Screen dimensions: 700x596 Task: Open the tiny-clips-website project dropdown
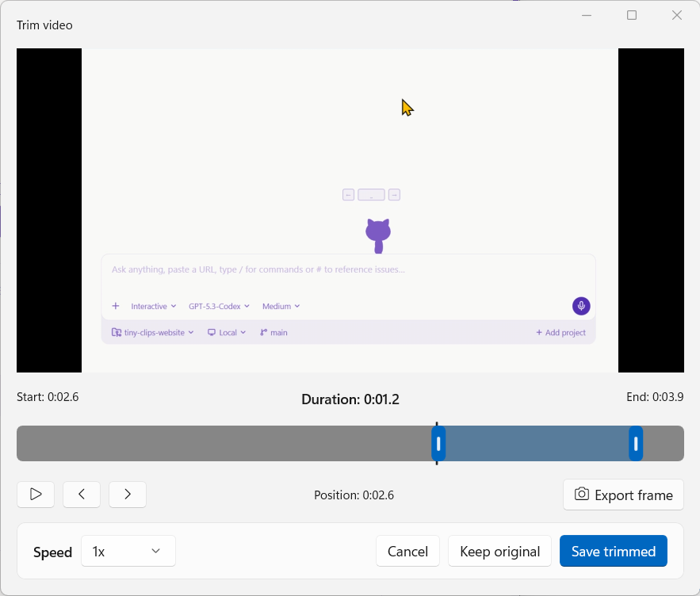(x=153, y=333)
